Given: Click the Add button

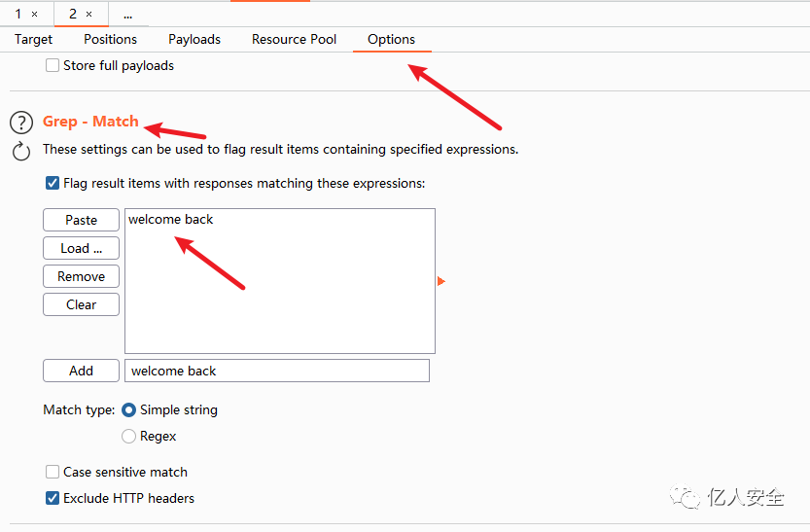Looking at the screenshot, I should [x=81, y=371].
